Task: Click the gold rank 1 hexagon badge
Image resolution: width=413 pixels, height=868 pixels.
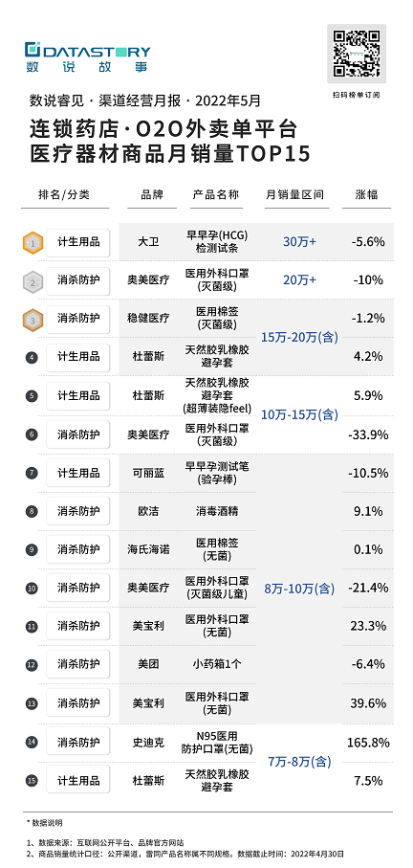Action: point(33,242)
